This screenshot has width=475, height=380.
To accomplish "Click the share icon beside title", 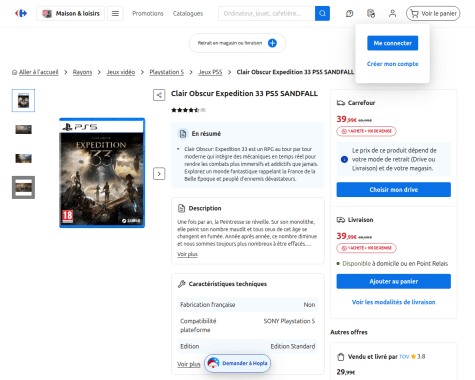I will pyautogui.click(x=159, y=95).
